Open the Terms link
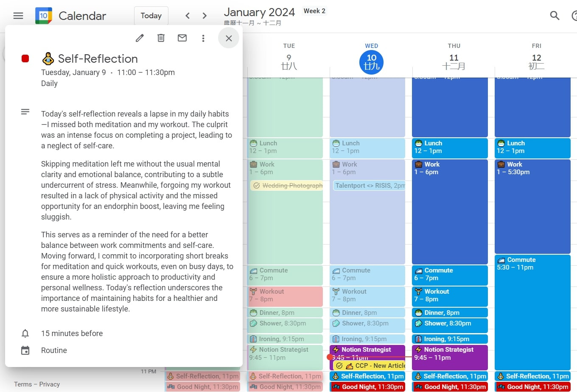The width and height of the screenshot is (577, 392). [x=22, y=384]
